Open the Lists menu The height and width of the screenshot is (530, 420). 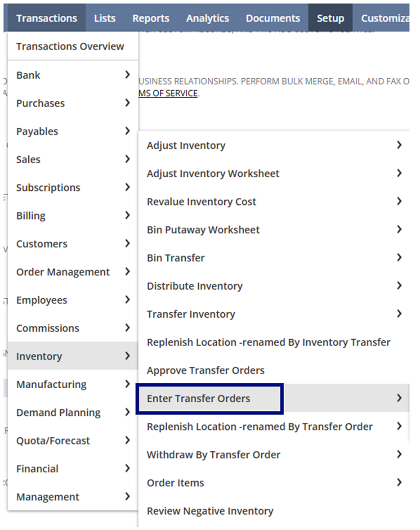[x=105, y=18]
